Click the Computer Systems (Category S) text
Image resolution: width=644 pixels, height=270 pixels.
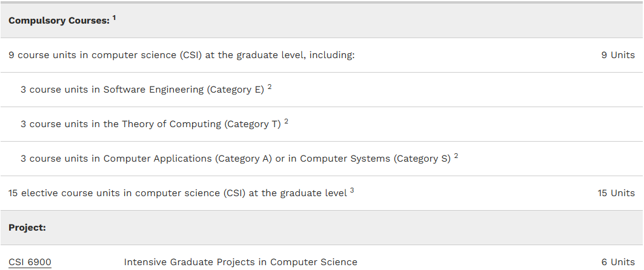pyautogui.click(x=376, y=159)
